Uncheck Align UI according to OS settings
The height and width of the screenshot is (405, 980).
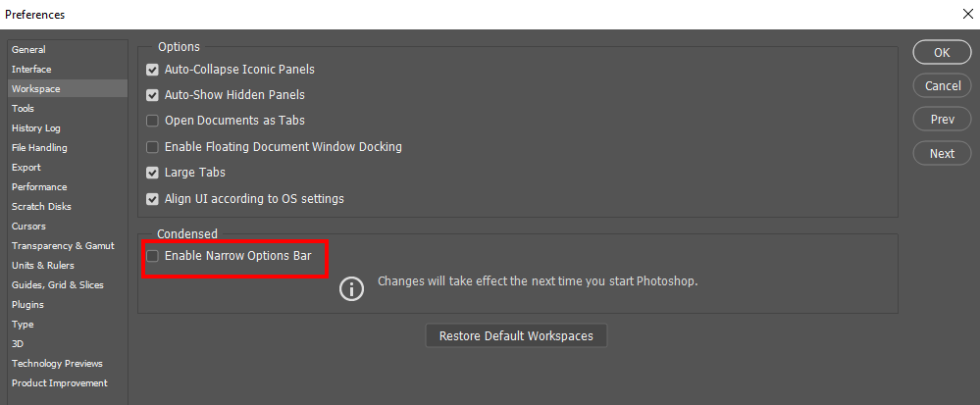pos(153,199)
